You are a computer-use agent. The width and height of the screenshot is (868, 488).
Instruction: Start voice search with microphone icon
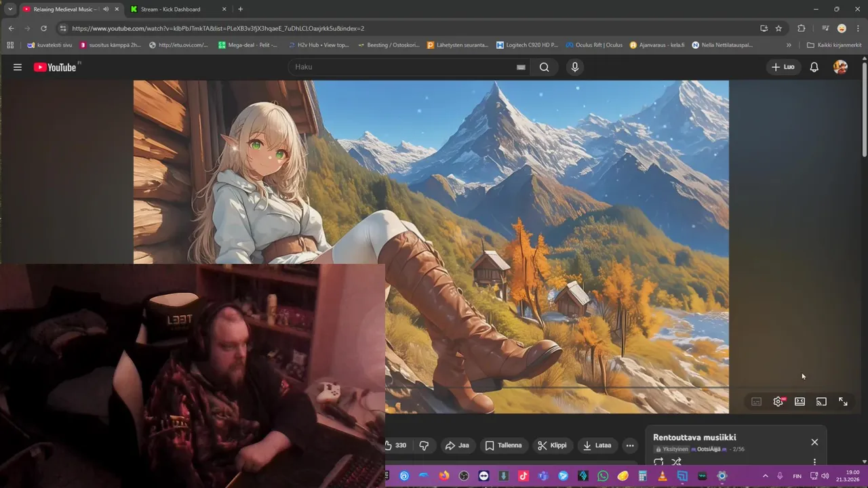575,67
